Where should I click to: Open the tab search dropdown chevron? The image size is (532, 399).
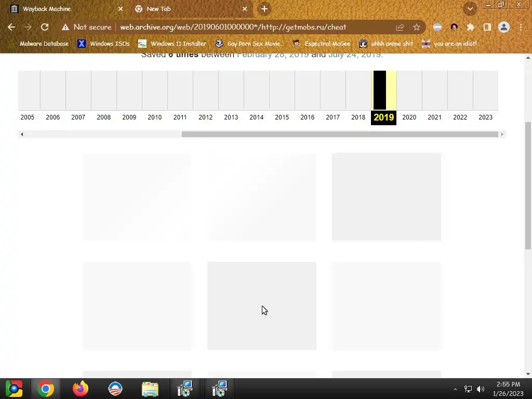[x=470, y=9]
